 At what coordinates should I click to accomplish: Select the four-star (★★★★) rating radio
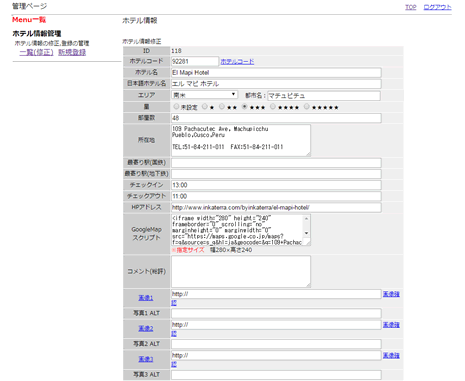click(273, 107)
